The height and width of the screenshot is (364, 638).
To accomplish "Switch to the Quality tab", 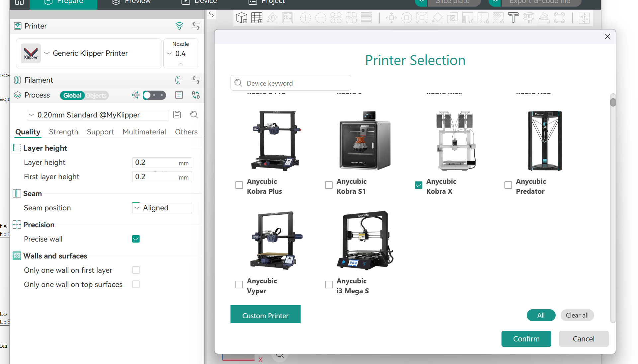I will (x=28, y=132).
